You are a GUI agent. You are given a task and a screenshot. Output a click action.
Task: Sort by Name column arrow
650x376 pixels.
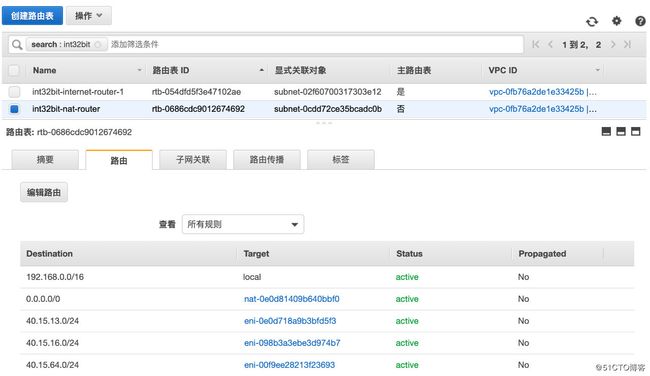pos(139,70)
